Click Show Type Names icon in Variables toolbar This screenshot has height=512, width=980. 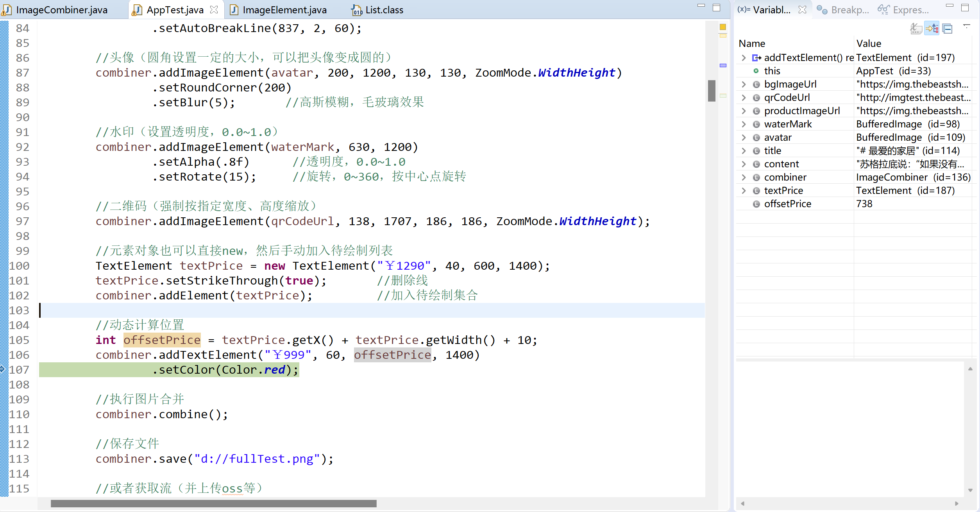tap(916, 29)
